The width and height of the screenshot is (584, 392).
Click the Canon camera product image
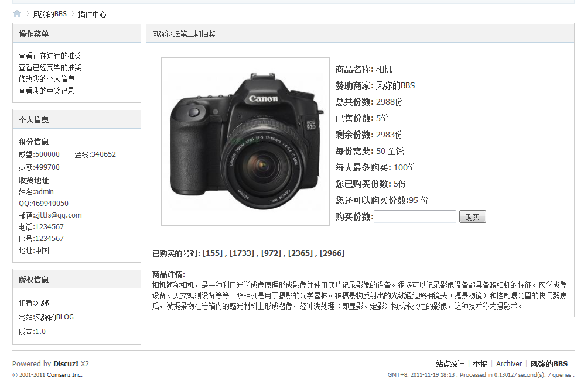tap(245, 142)
